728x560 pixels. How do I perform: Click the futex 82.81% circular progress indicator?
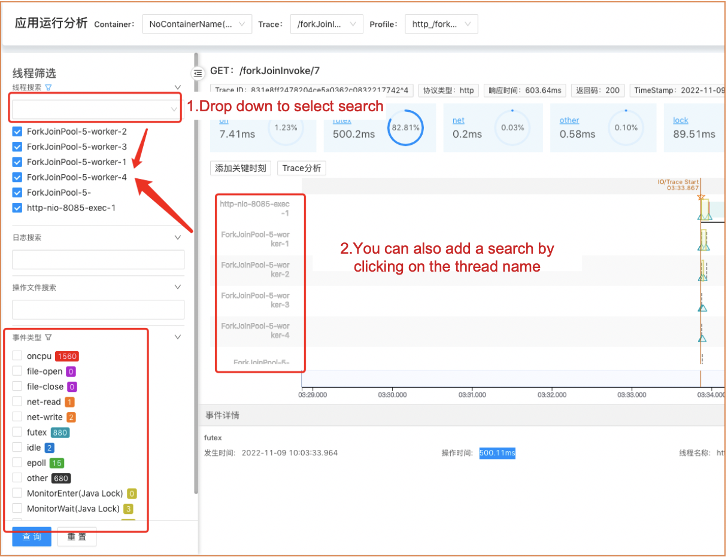point(405,127)
